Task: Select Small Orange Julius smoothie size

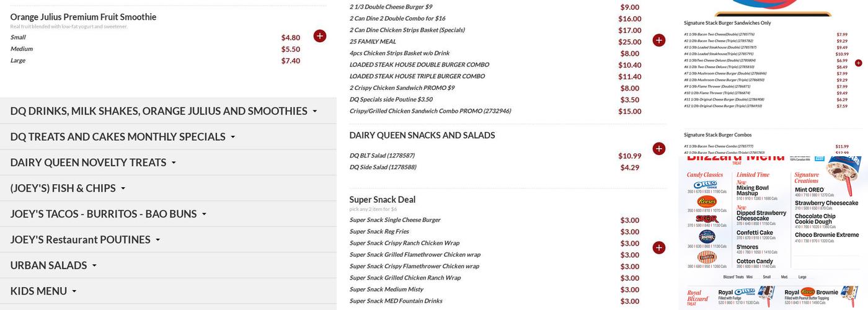Action: pyautogui.click(x=18, y=37)
